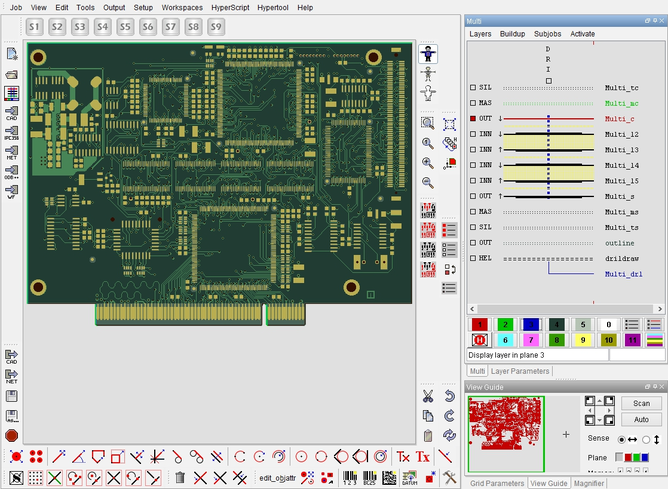The height and width of the screenshot is (489, 668).
Task: Click the S5 shortcut button
Action: tap(125, 27)
